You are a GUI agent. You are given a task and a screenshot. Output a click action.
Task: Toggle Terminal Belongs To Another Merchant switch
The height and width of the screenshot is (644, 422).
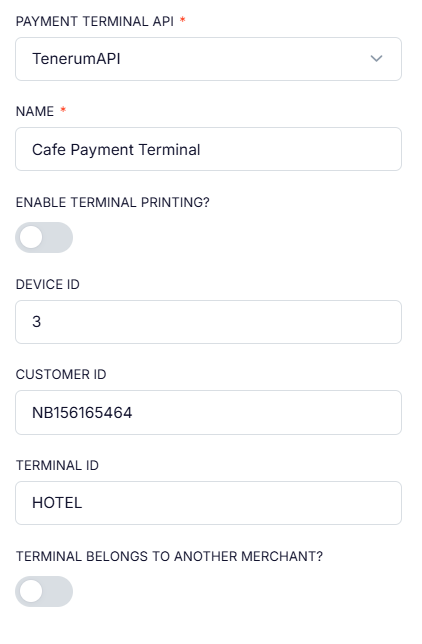pyautogui.click(x=44, y=591)
